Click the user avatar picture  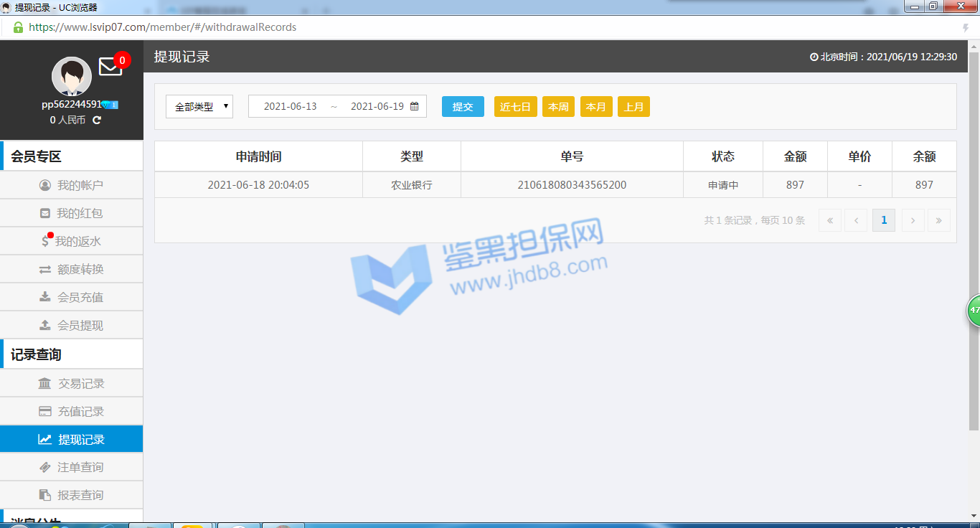point(71,76)
